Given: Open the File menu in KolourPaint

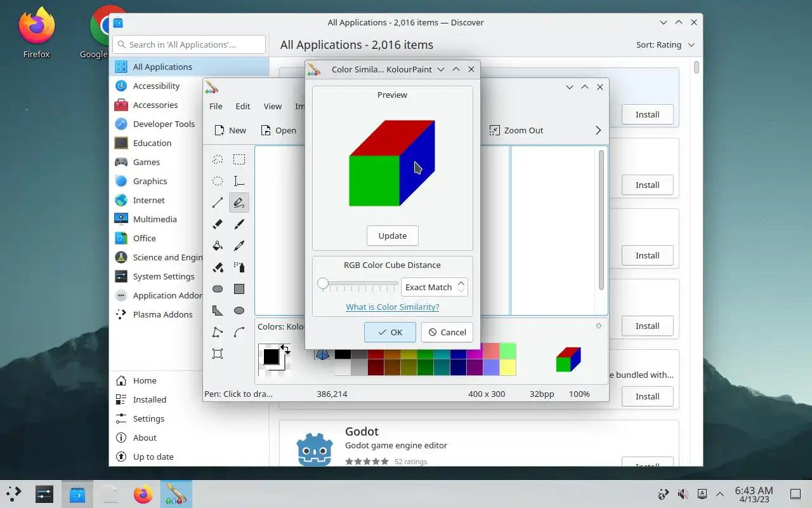Looking at the screenshot, I should pyautogui.click(x=216, y=106).
